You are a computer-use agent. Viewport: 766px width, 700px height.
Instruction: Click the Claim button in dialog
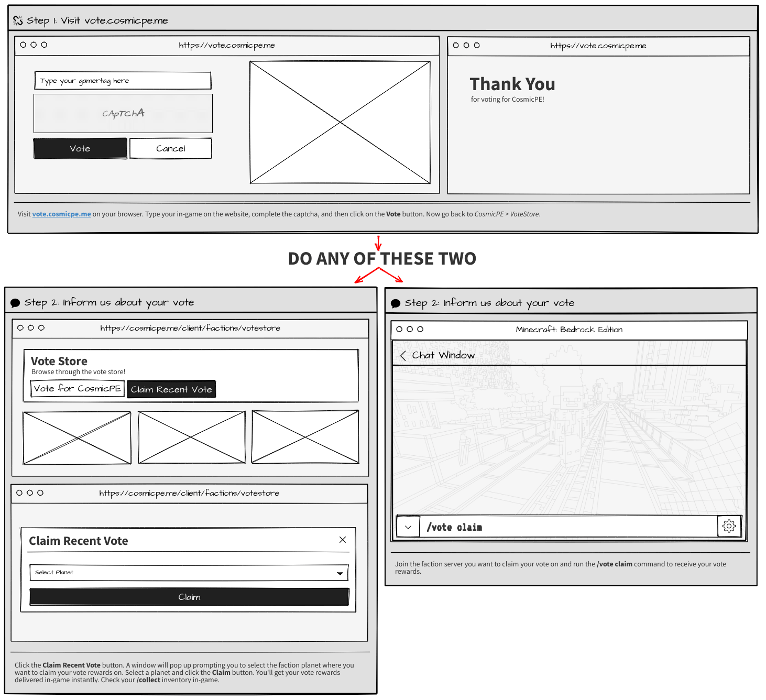[189, 597]
